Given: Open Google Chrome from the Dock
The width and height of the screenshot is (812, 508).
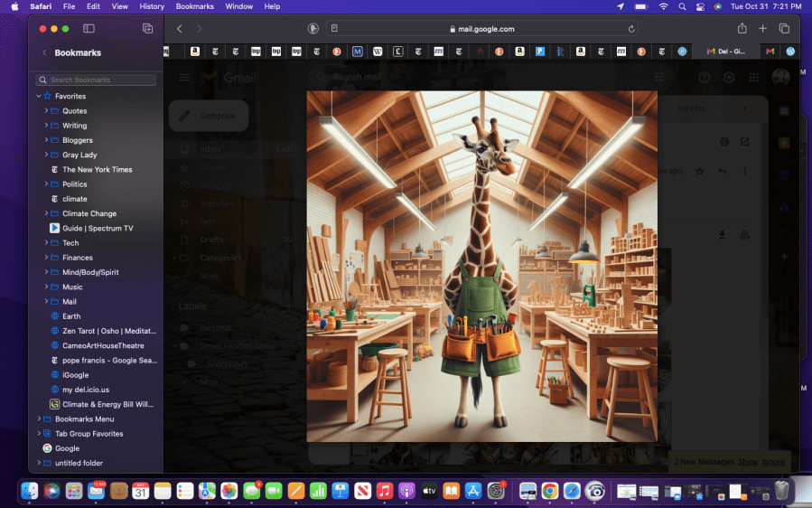Looking at the screenshot, I should pyautogui.click(x=549, y=491).
